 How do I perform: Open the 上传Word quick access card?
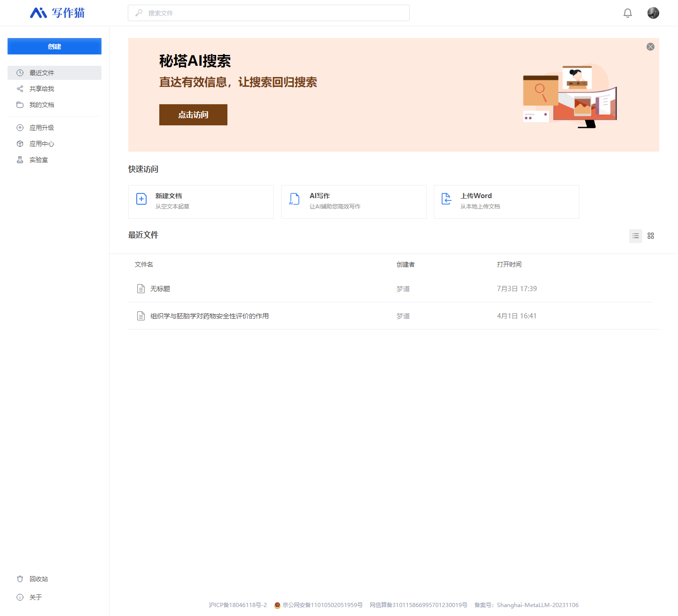pyautogui.click(x=507, y=202)
